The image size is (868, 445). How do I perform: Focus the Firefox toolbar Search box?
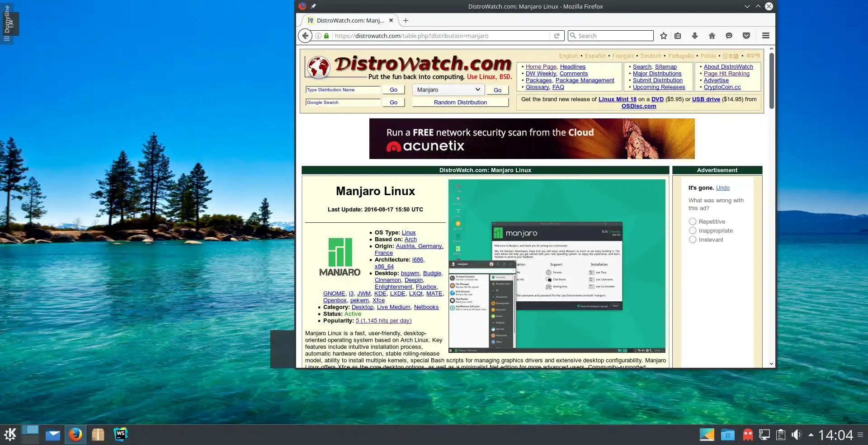point(611,36)
